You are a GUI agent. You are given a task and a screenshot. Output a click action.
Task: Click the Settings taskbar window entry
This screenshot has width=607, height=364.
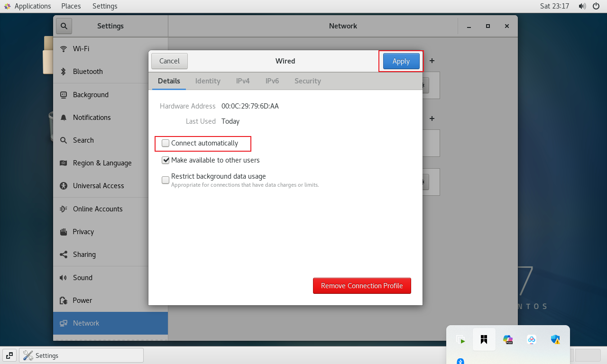coord(81,355)
